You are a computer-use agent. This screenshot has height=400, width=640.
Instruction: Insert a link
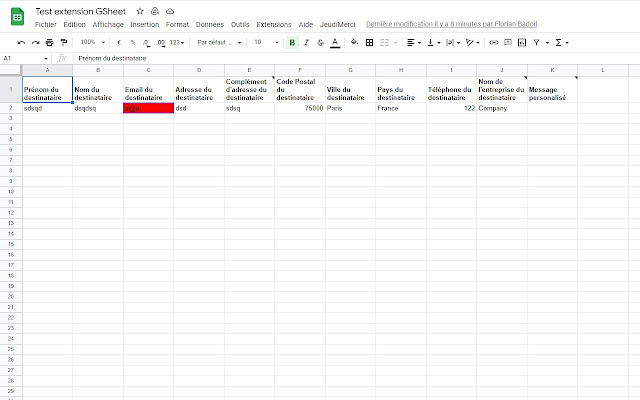tap(493, 42)
